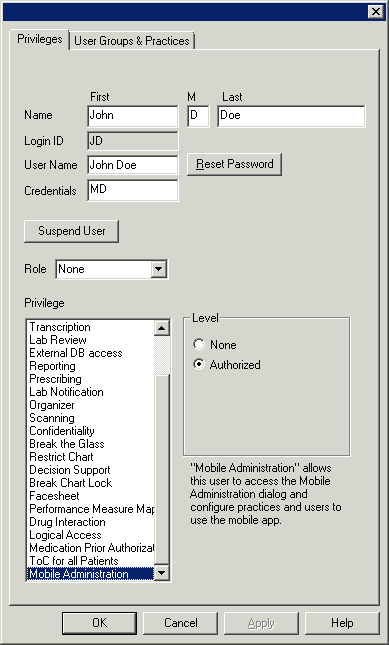Click the privilege list scroll up arrow
Image resolution: width=389 pixels, height=645 pixels.
162,328
